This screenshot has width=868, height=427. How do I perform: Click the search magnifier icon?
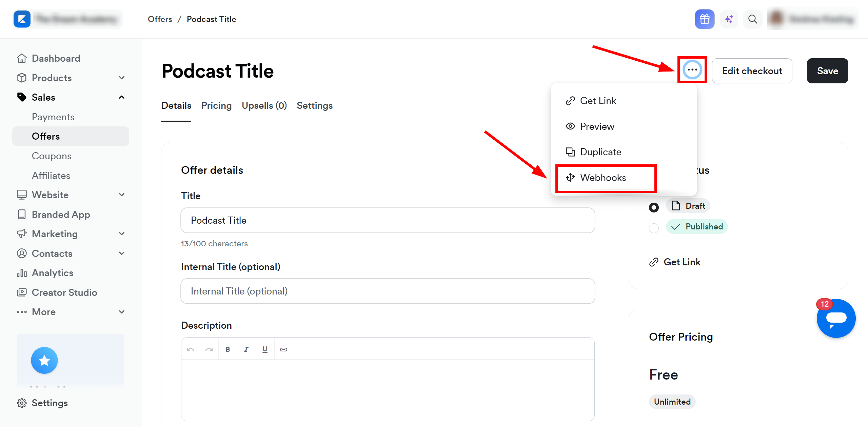[752, 19]
